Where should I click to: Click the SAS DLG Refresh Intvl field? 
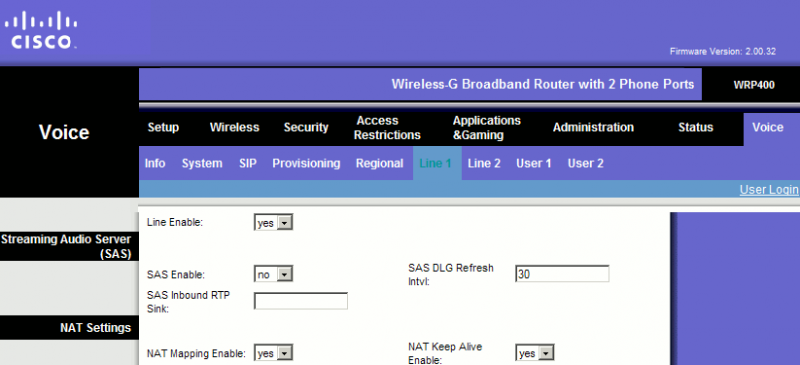coord(562,274)
